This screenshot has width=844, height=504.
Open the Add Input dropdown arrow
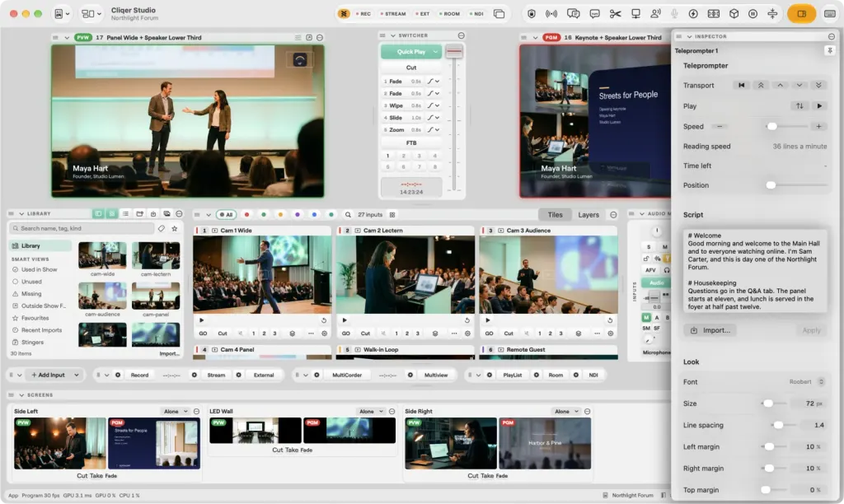(77, 375)
